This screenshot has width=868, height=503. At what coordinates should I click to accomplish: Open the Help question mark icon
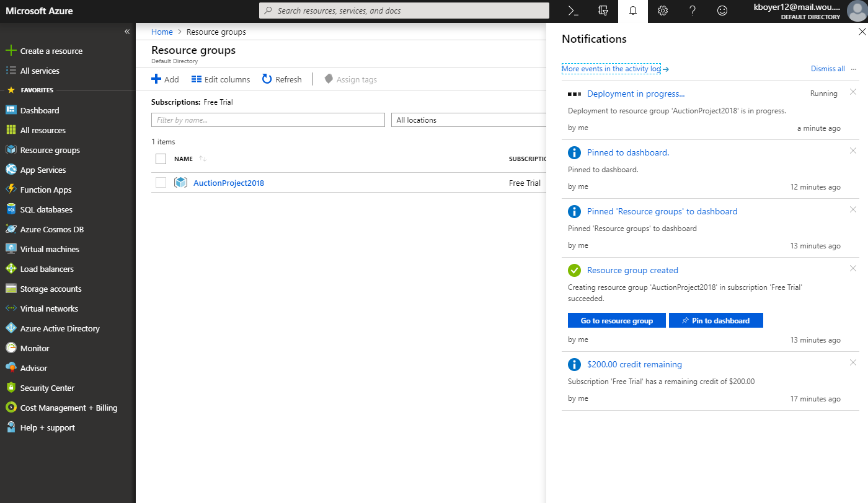693,11
